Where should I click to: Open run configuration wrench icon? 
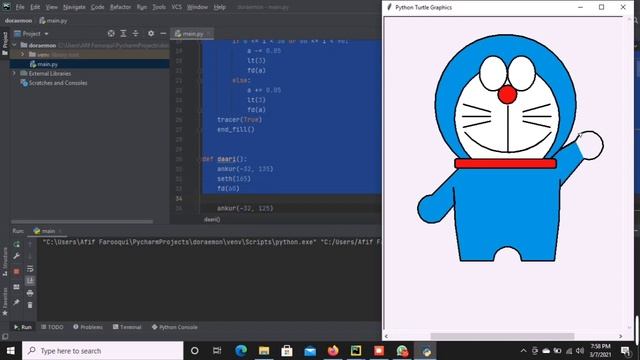pos(17,256)
